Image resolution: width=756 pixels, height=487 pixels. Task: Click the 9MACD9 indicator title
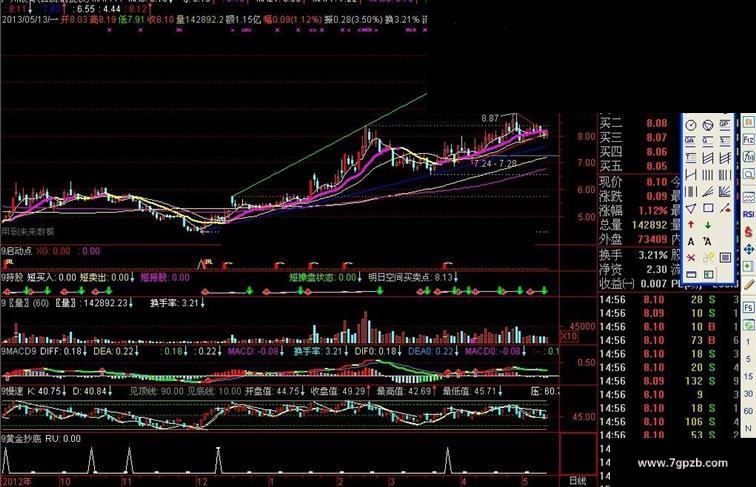tap(19, 352)
